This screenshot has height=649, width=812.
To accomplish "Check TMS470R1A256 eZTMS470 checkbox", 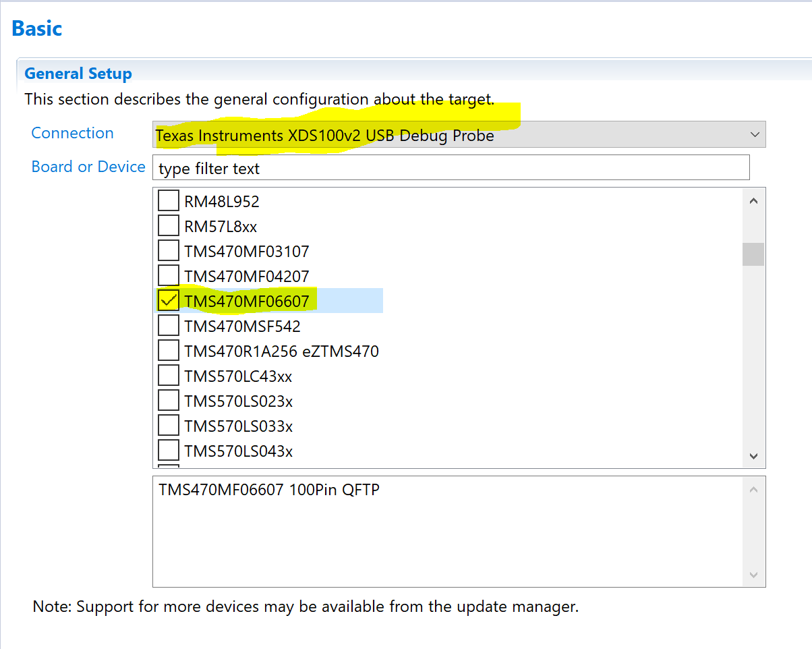I will coord(169,351).
